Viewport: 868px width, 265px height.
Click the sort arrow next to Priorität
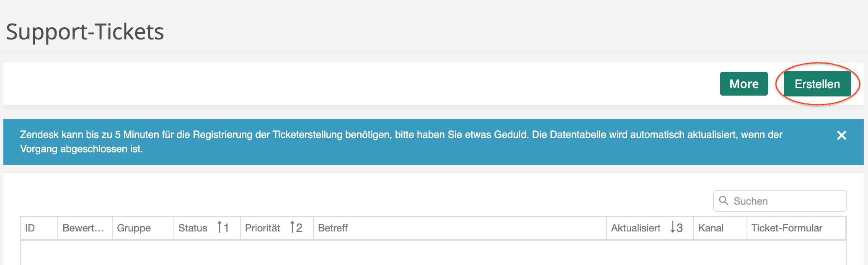coord(293,227)
